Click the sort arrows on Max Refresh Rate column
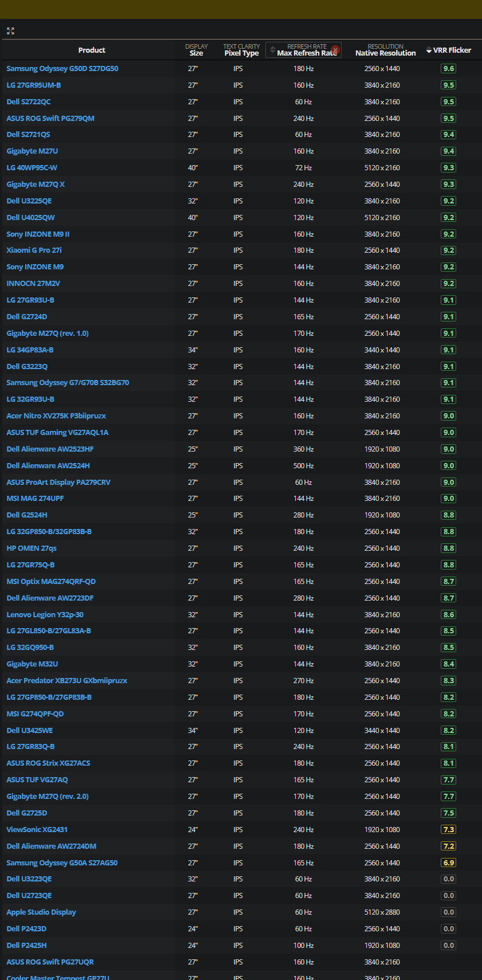Image resolution: width=482 pixels, height=980 pixels. [x=272, y=50]
